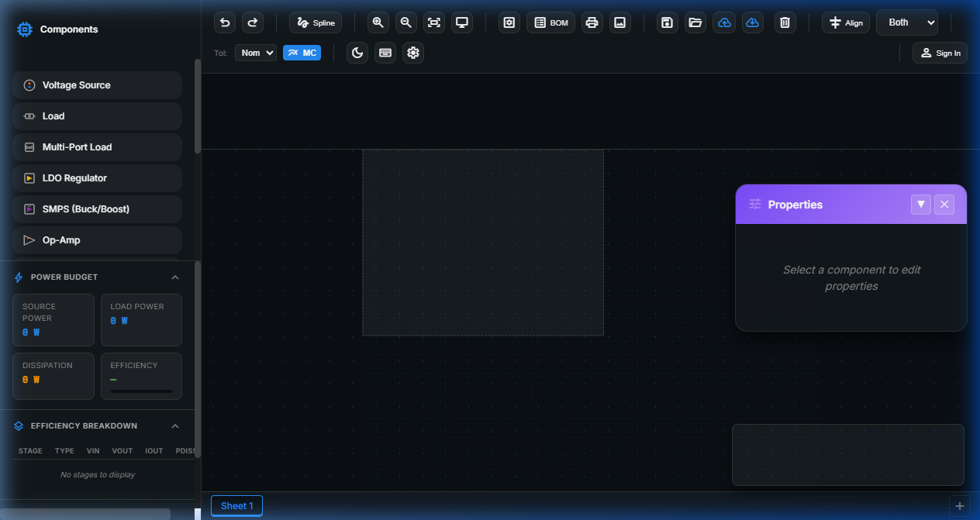Click the Sign In button
The width and height of the screenshot is (980, 520).
point(940,53)
